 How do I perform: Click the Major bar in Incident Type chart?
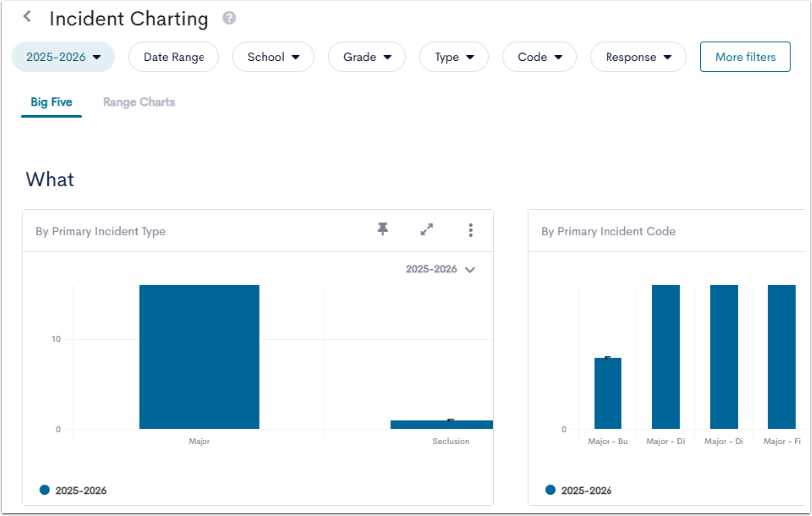tap(200, 357)
